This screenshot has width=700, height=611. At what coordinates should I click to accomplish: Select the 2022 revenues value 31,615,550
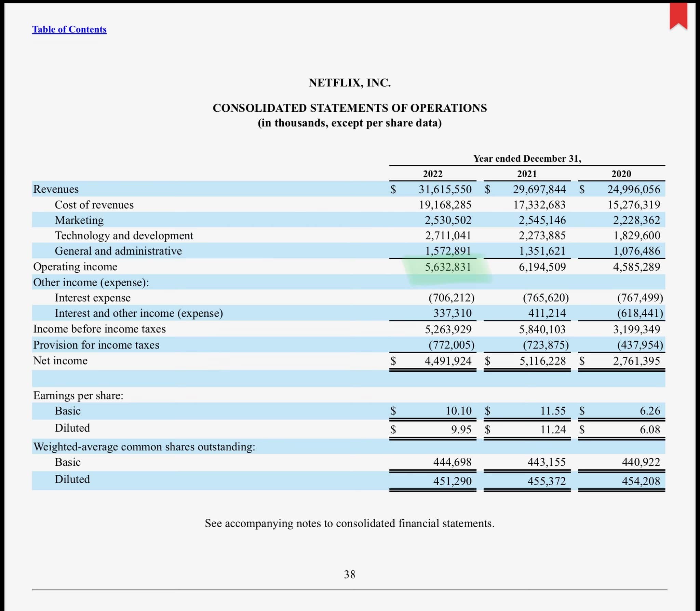tap(445, 189)
